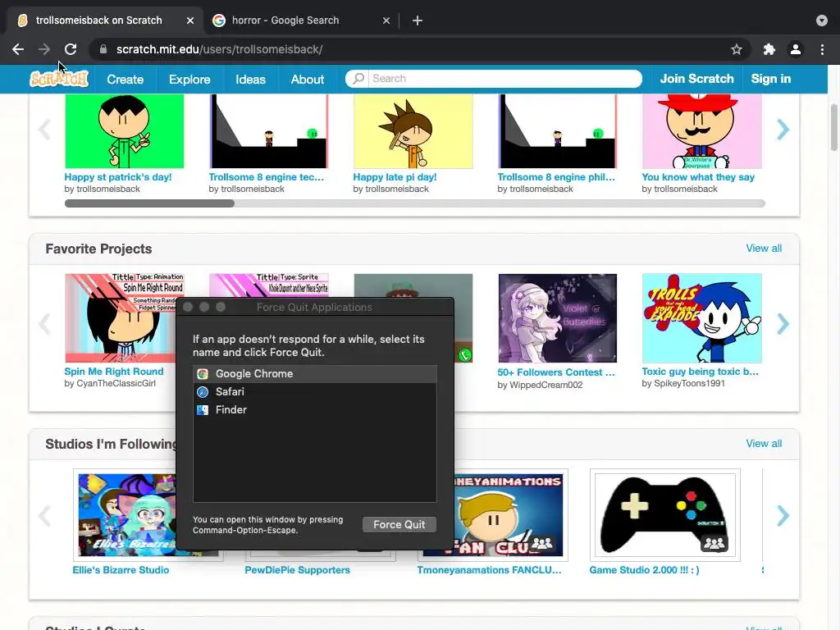Click the browser back arrow
Screen dimensions: 840x630
point(18,49)
